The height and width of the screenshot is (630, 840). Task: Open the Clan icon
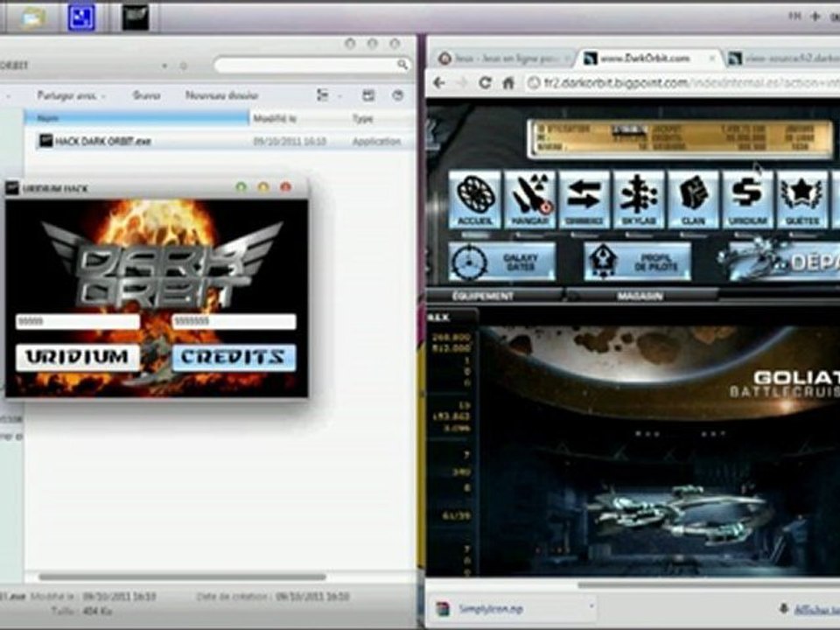[x=694, y=199]
